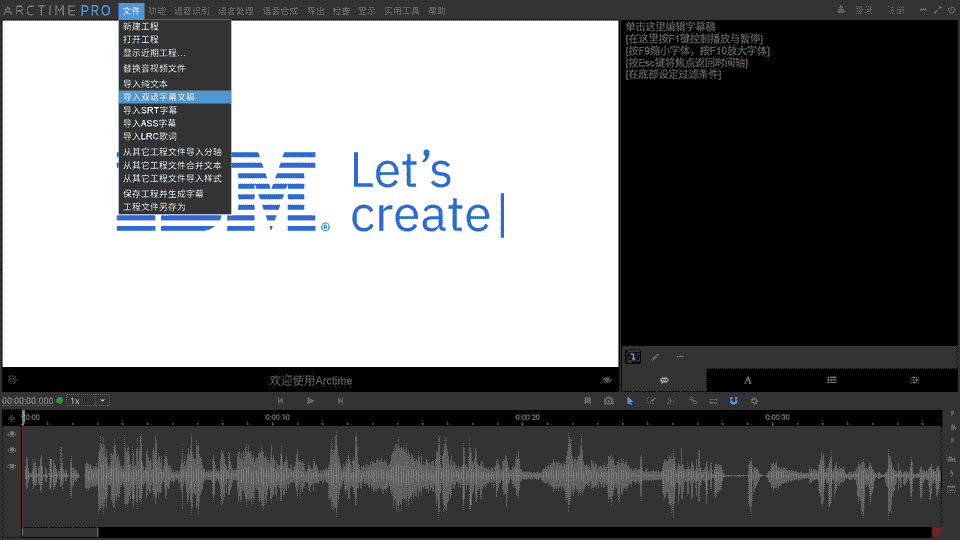Choose 导入双语字幕文稿 from the file menu
Image resolution: width=960 pixels, height=540 pixels.
(160, 97)
